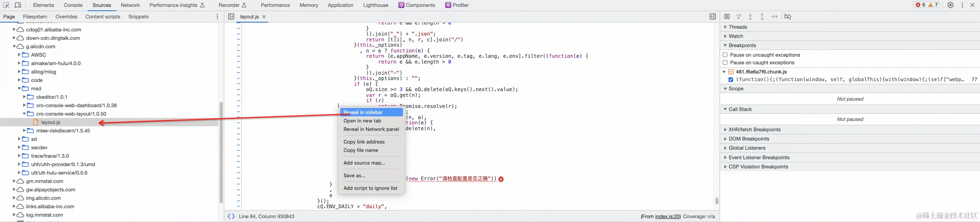This screenshot has height=222, width=980.
Task: Expand XHR/fetch Breakpoints section
Action: 725,130
